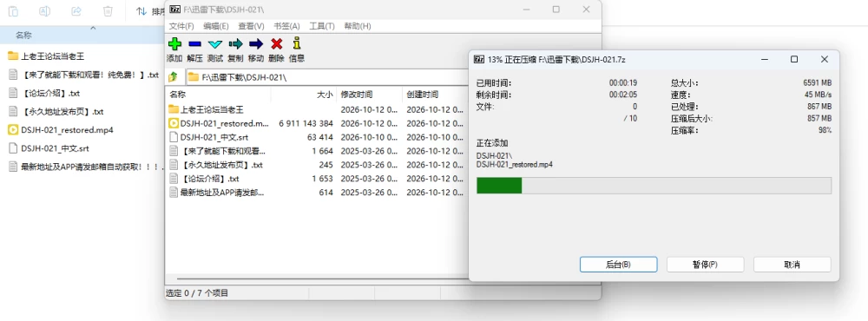
Task: Click the Extract (解压) minus icon
Action: 194,44
